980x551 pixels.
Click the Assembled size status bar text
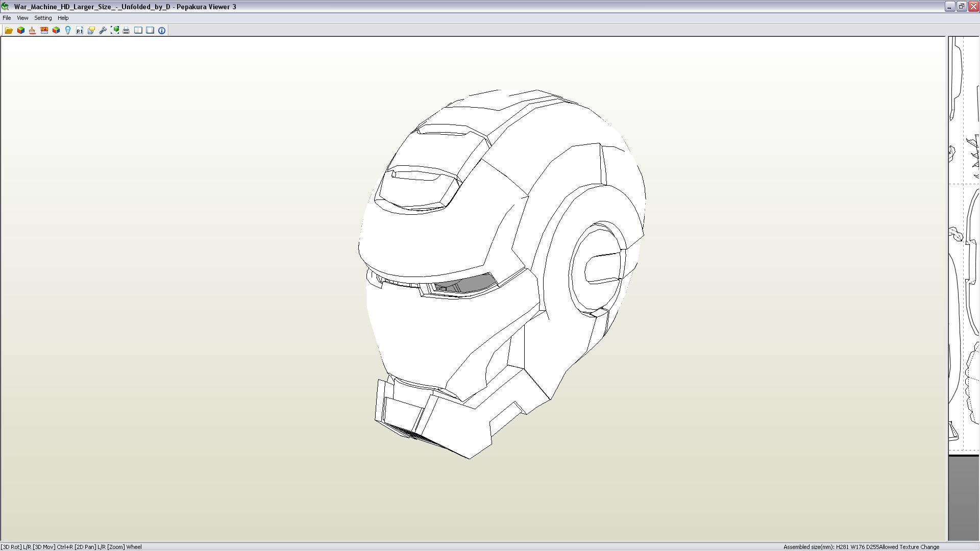(x=861, y=547)
